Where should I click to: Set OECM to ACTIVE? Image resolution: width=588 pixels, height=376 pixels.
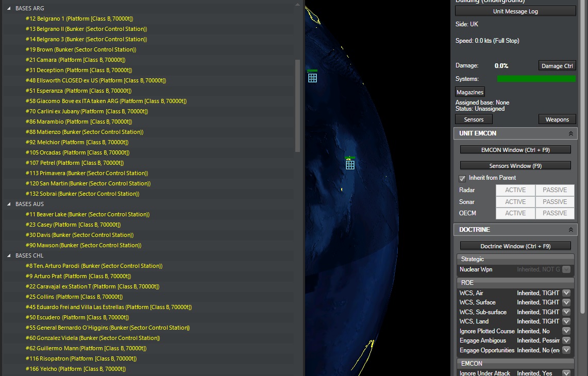(515, 213)
